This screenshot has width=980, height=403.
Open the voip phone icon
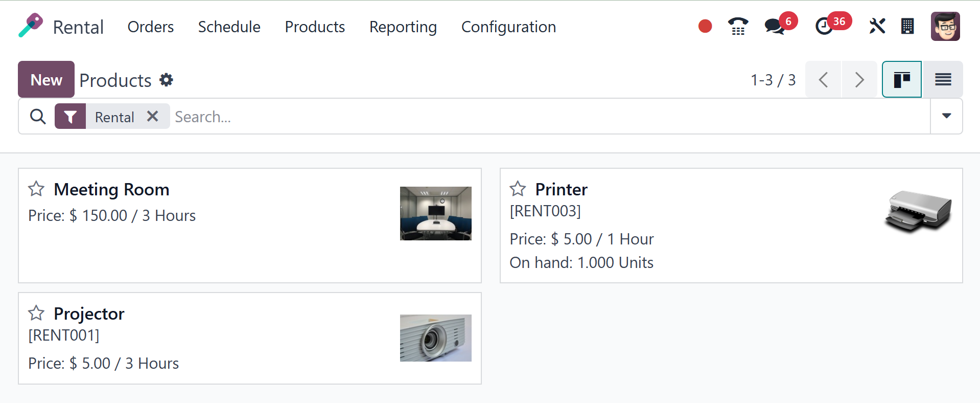tap(738, 26)
